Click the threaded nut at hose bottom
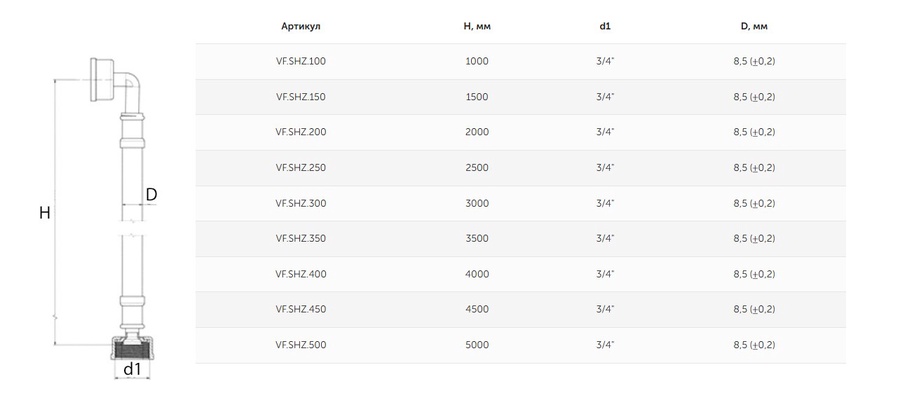The width and height of the screenshot is (900, 400). coord(132,349)
